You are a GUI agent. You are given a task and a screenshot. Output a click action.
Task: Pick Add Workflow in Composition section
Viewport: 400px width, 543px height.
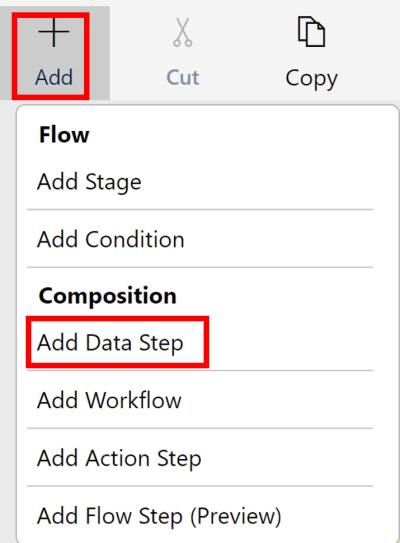click(109, 401)
